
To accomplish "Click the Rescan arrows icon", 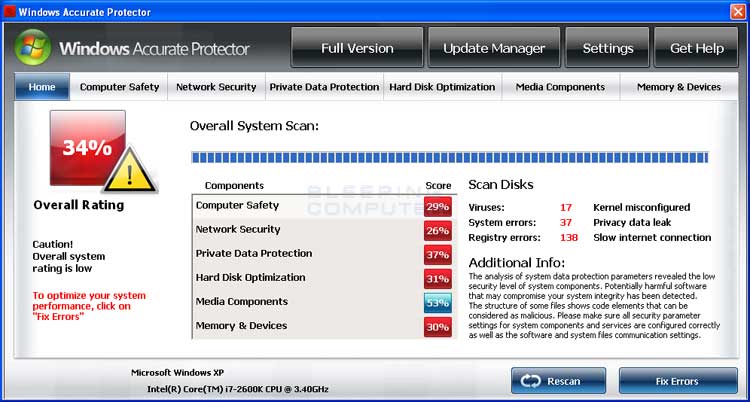I will [530, 381].
